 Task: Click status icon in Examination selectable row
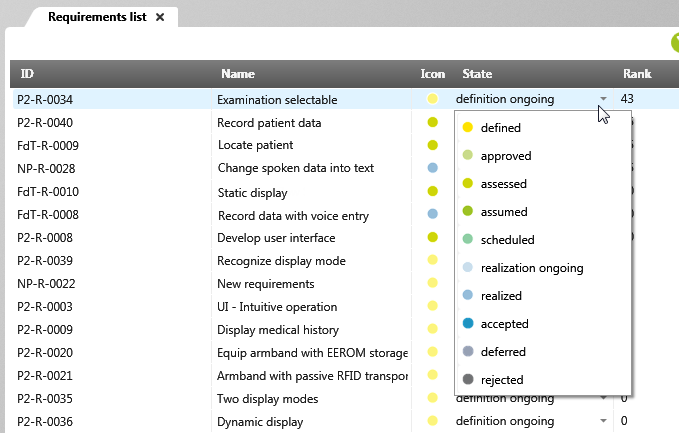(433, 99)
